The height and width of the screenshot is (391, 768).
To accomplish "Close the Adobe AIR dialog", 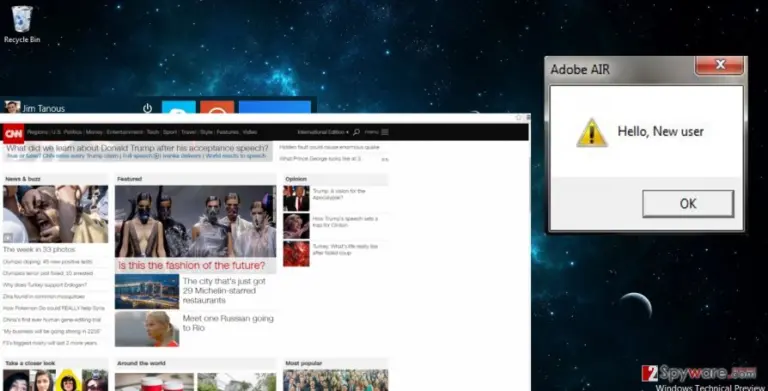I will click(719, 65).
